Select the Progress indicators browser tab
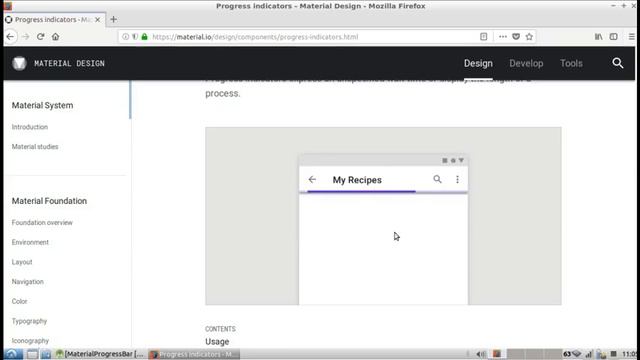Viewport: 640px width, 360px height. [54, 20]
